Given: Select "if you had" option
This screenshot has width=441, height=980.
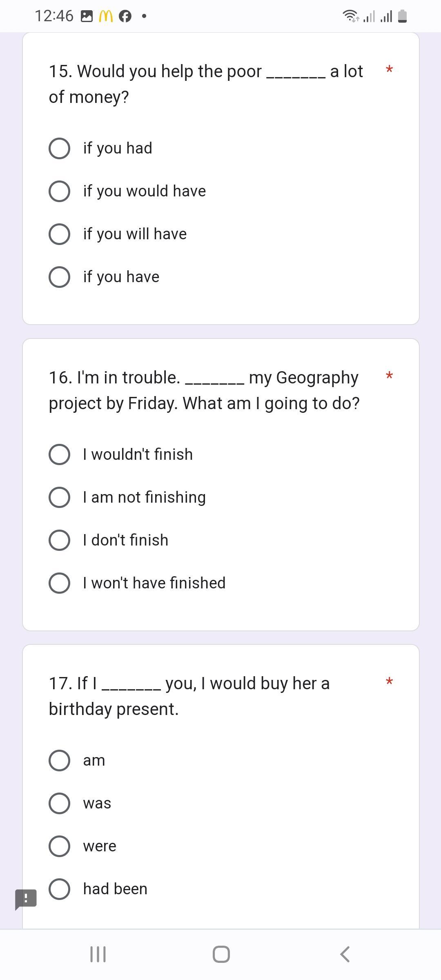Looking at the screenshot, I should pos(59,148).
